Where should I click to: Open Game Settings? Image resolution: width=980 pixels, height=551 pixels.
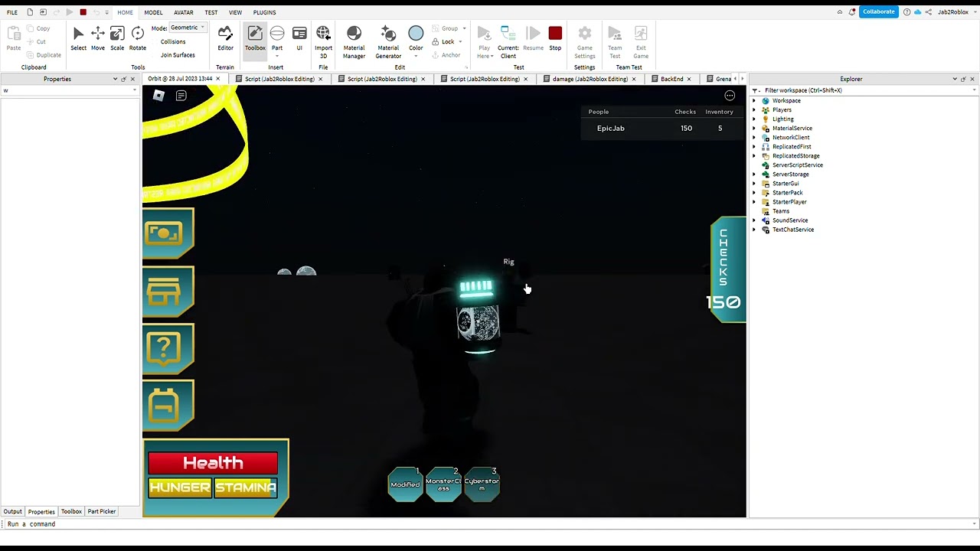coord(585,41)
